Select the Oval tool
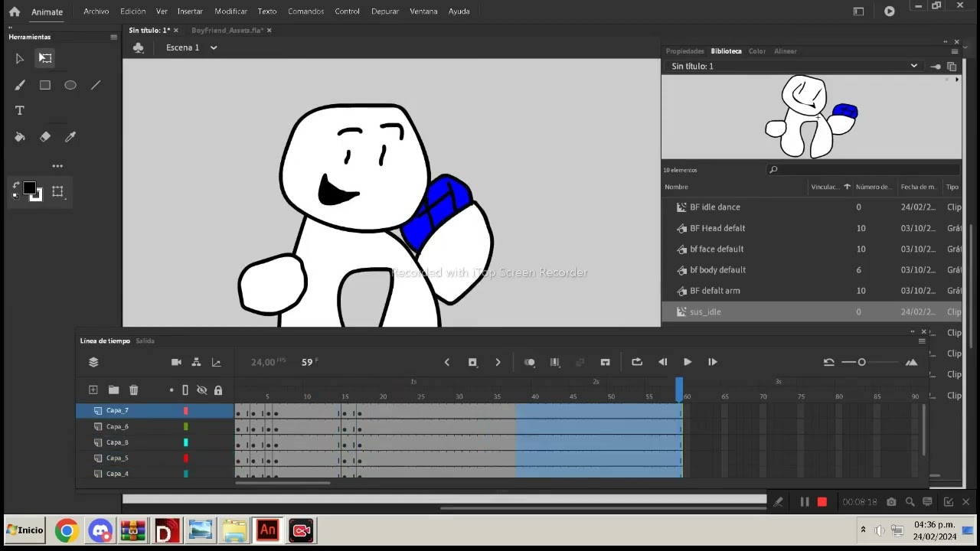 (x=70, y=85)
